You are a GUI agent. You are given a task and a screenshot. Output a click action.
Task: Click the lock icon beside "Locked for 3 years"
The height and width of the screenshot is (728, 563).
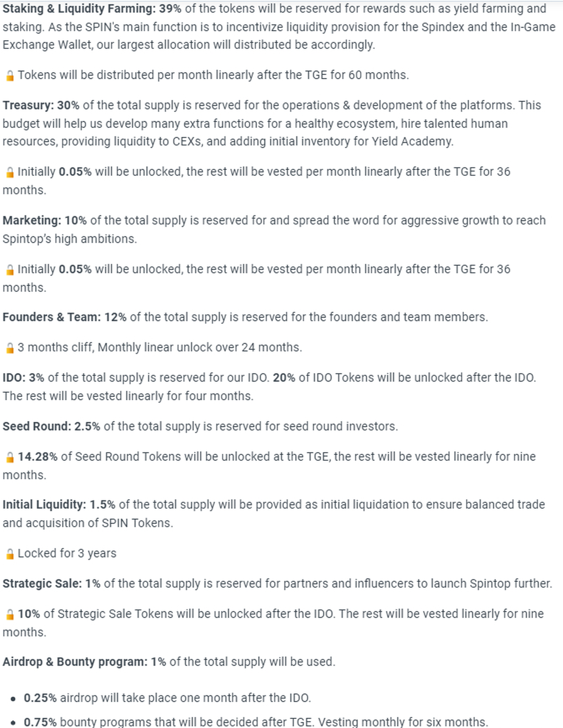10,554
